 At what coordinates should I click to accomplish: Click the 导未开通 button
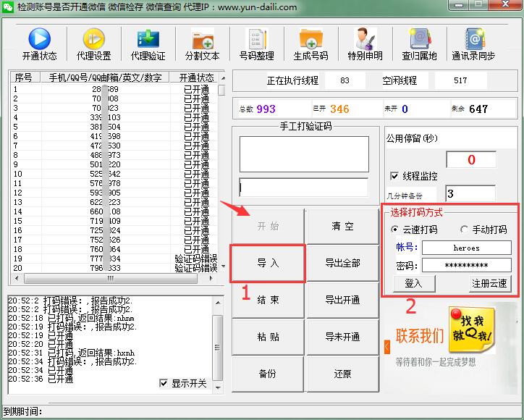(x=343, y=337)
